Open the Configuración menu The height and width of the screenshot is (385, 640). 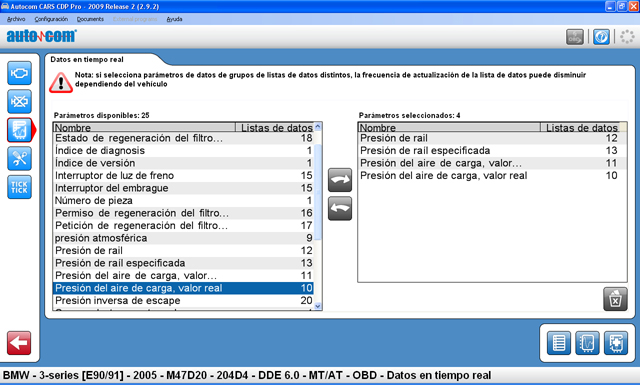(51, 19)
